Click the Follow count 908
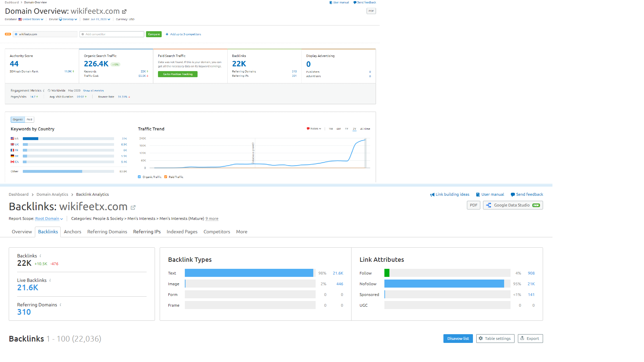The image size is (644, 362). 531,274
